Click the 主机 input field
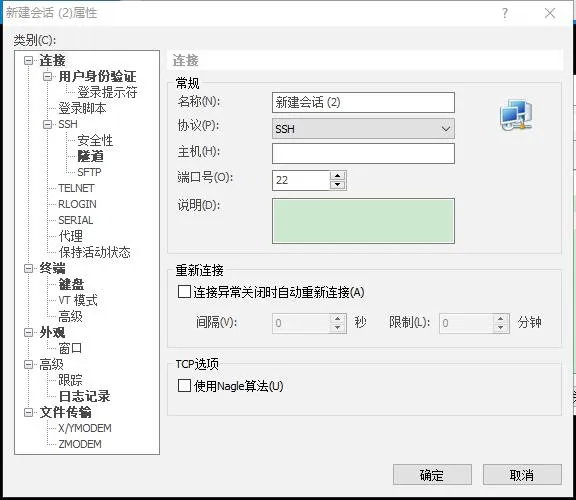 point(363,153)
